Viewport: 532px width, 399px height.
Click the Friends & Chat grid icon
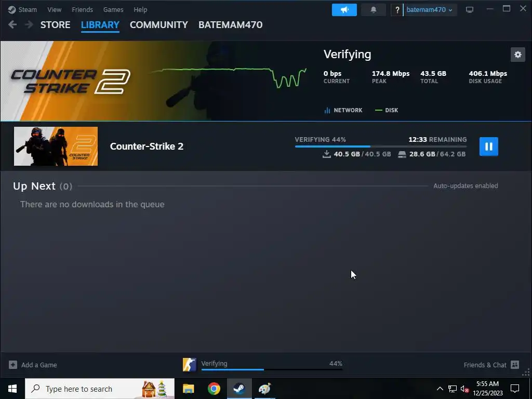click(x=515, y=365)
